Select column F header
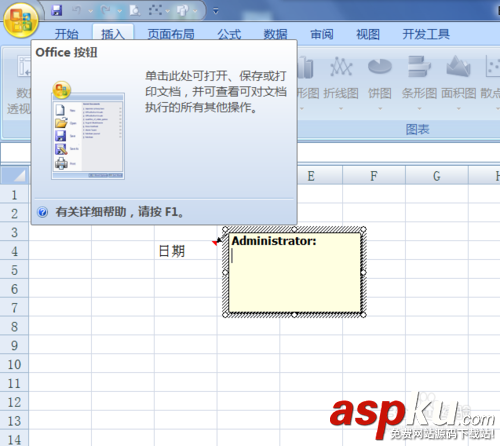This screenshot has width=500, height=446. click(x=374, y=176)
